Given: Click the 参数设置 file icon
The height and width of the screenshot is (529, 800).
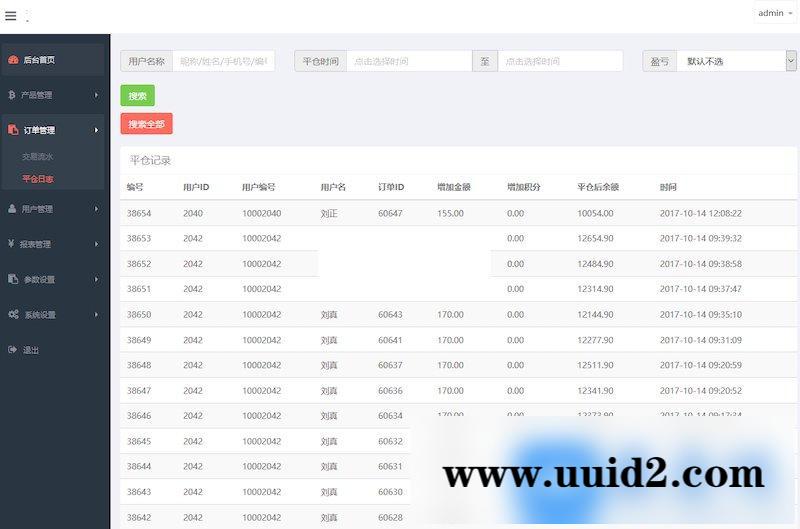Looking at the screenshot, I should [x=12, y=279].
